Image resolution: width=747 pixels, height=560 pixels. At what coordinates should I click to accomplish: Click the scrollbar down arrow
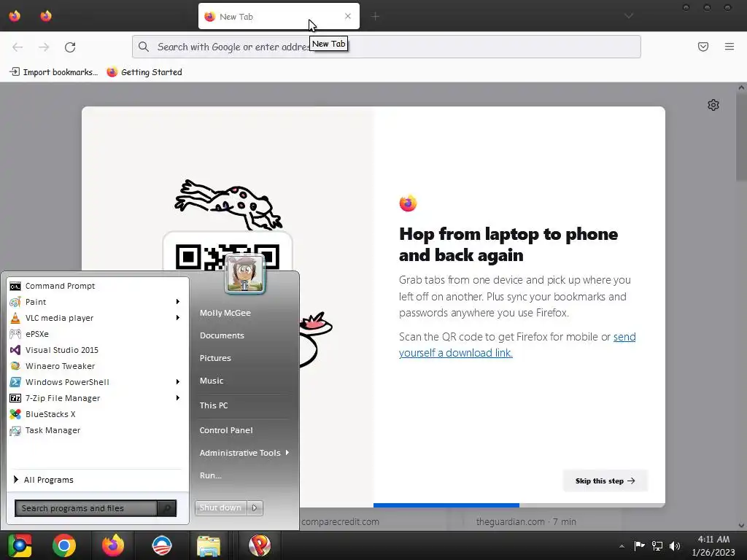(x=741, y=526)
